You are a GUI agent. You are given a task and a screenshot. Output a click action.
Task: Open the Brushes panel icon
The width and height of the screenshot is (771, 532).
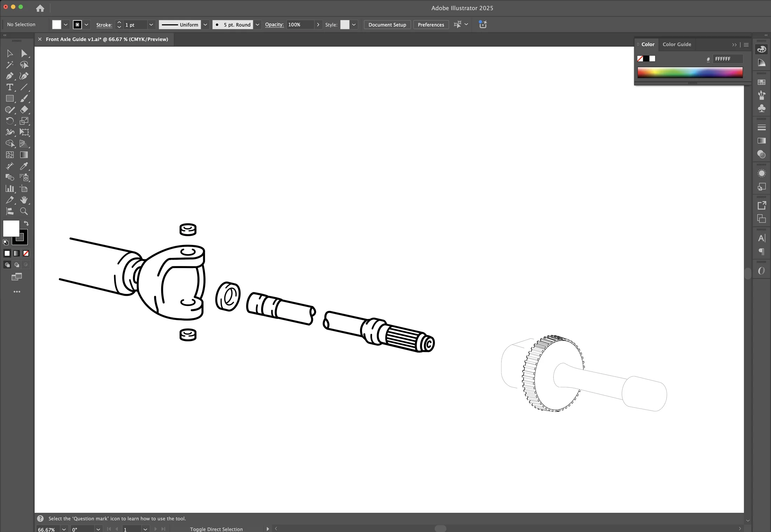762,95
